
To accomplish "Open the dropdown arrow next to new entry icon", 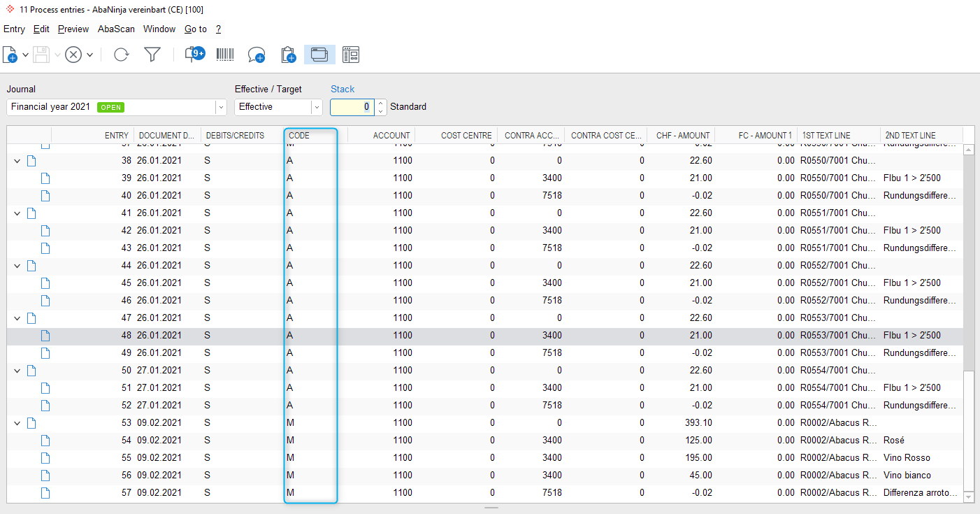I will pyautogui.click(x=26, y=55).
